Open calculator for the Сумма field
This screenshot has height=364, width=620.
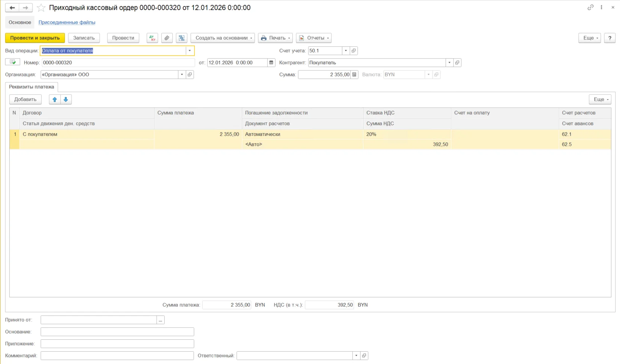coord(354,75)
